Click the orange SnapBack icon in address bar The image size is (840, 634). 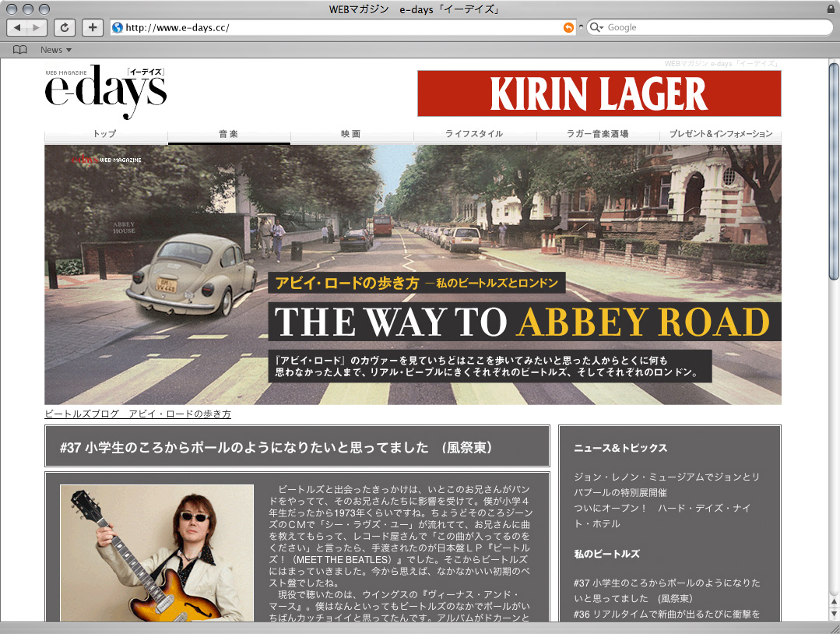click(568, 28)
